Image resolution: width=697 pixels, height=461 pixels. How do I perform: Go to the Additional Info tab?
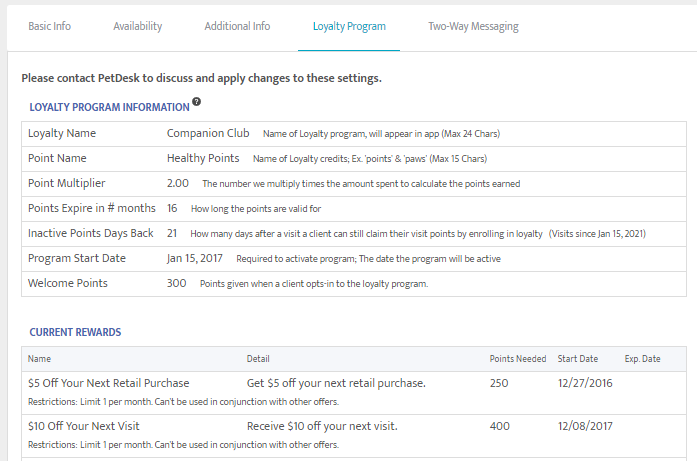[236, 26]
